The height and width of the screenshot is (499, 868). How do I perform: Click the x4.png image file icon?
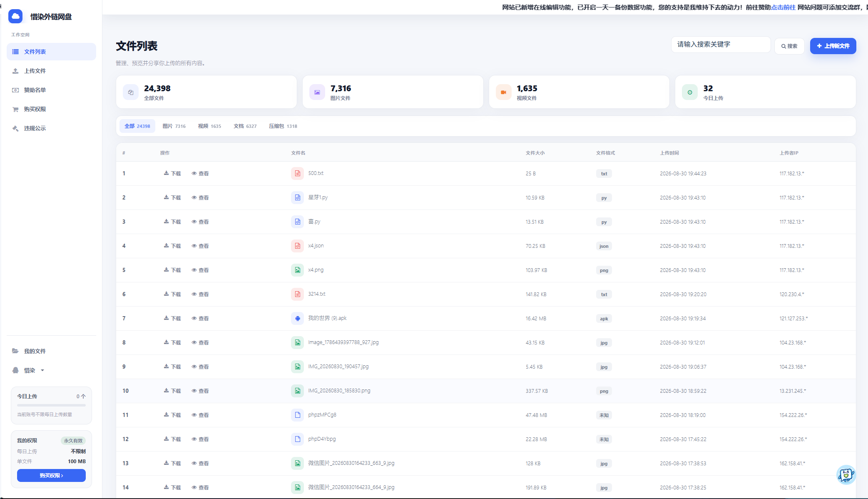(298, 270)
